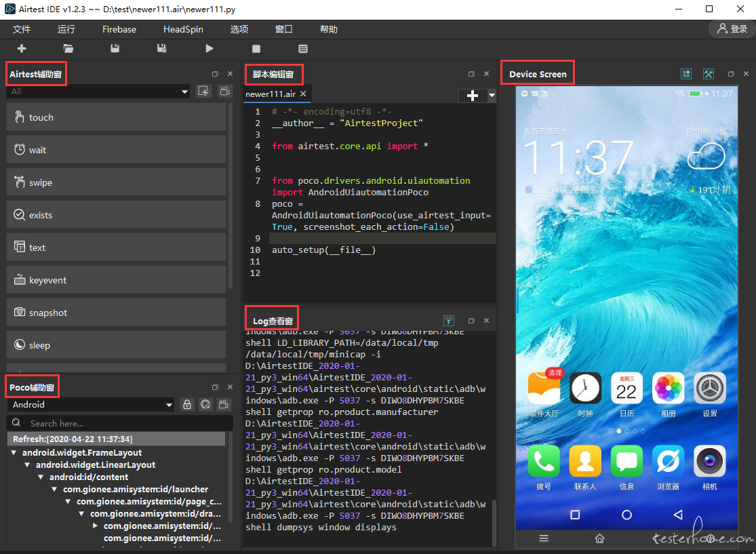Close the Airtest辅助窗 panel
The width and height of the screenshot is (756, 554).
(230, 74)
